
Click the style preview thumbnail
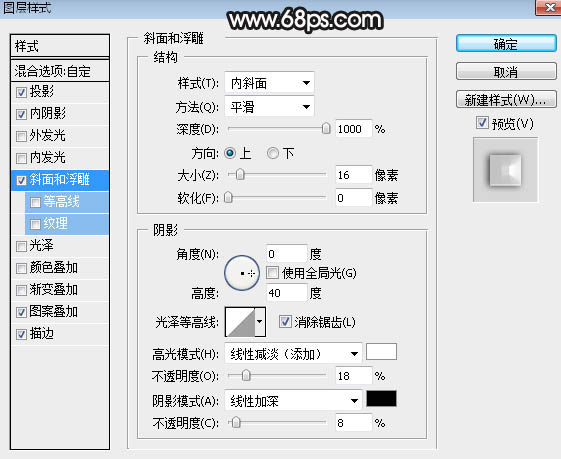505,170
